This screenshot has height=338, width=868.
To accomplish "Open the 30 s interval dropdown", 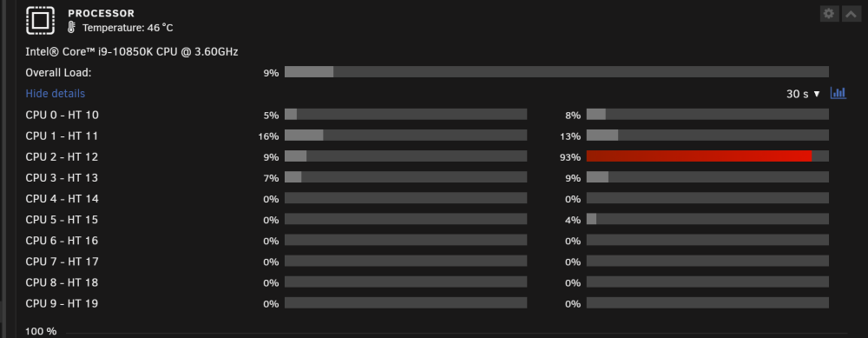I will click(x=803, y=94).
